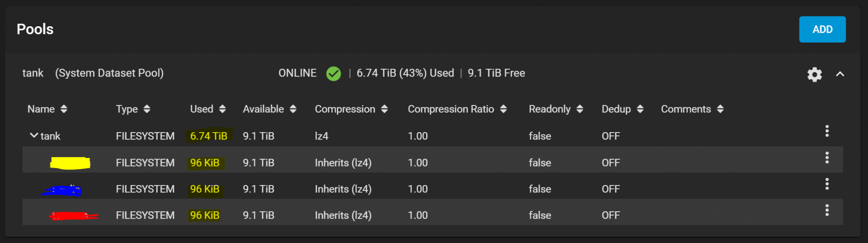Open the tank pool settings gear
Image resolution: width=868 pixels, height=243 pixels.
coord(814,74)
